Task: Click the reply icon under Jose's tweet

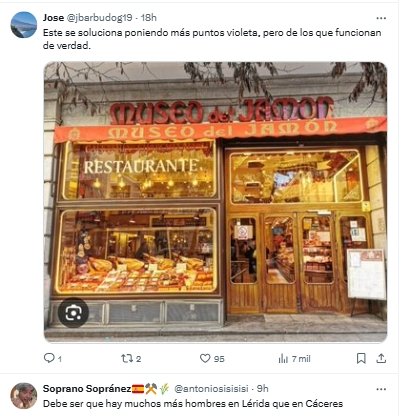Action: pos(49,358)
